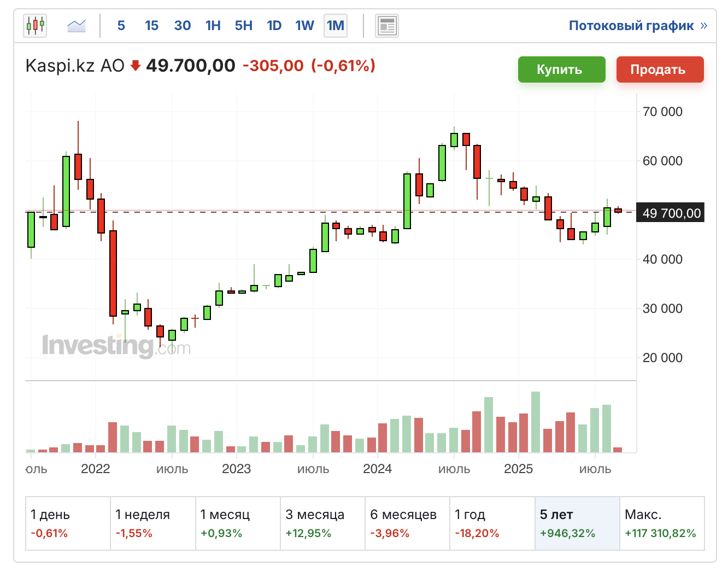The height and width of the screenshot is (571, 728).
Task: Open the 3 месяца period tab
Action: pyautogui.click(x=322, y=523)
